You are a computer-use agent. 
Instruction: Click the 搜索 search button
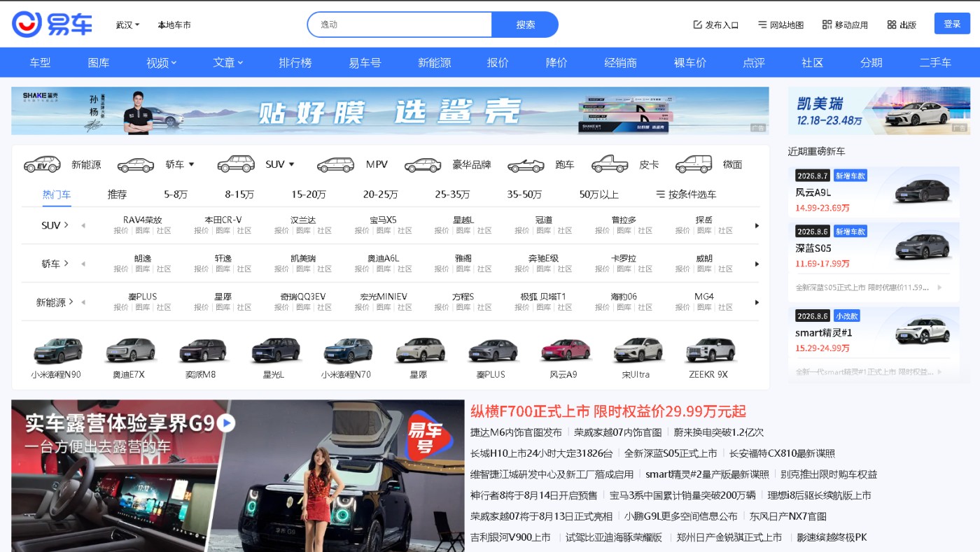tap(525, 24)
